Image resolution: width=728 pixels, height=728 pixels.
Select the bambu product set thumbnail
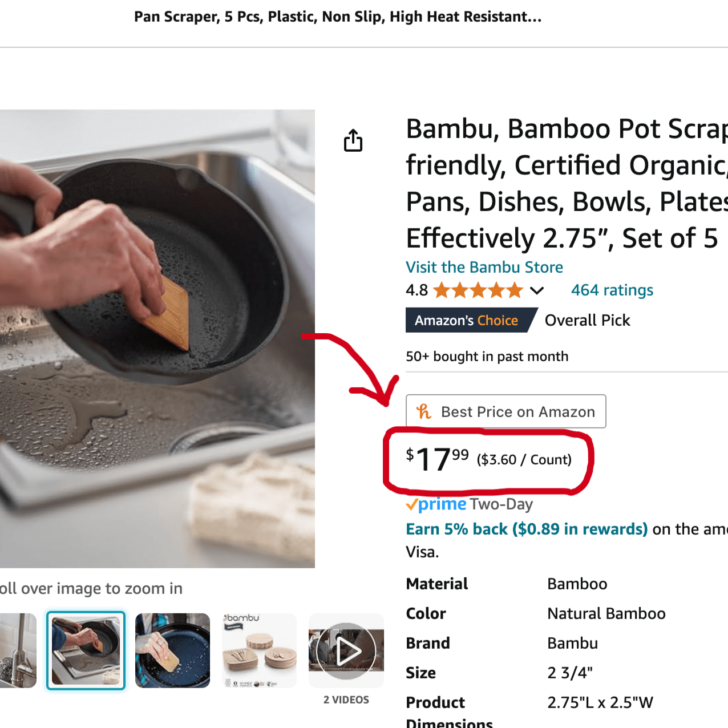tap(259, 650)
